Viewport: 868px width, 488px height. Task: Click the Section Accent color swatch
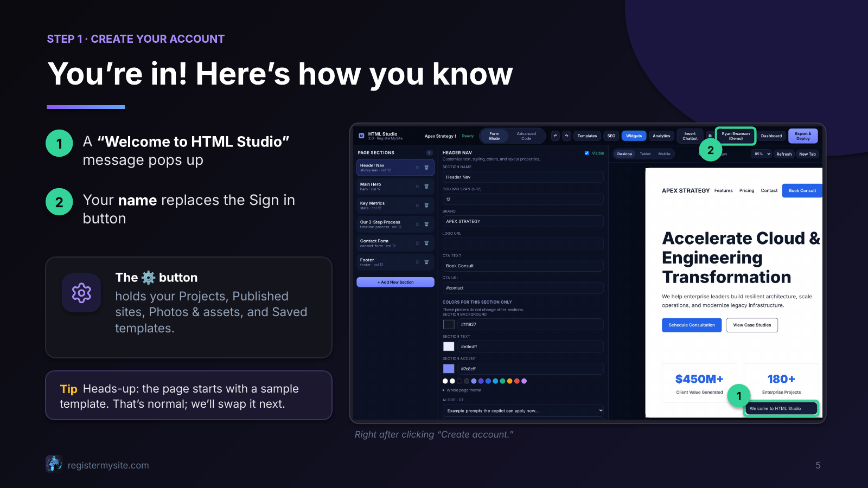(x=449, y=369)
